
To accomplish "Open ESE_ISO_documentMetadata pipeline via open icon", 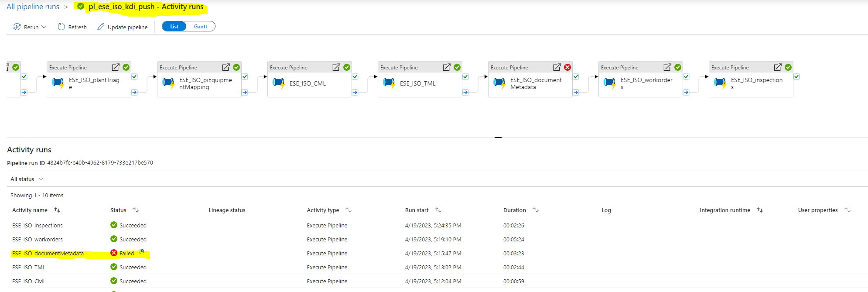I will click(x=557, y=67).
